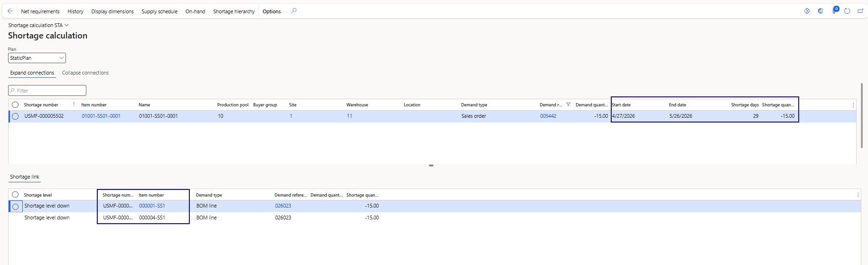Open in Office icon
This screenshot has width=868, height=265.
[x=820, y=11]
